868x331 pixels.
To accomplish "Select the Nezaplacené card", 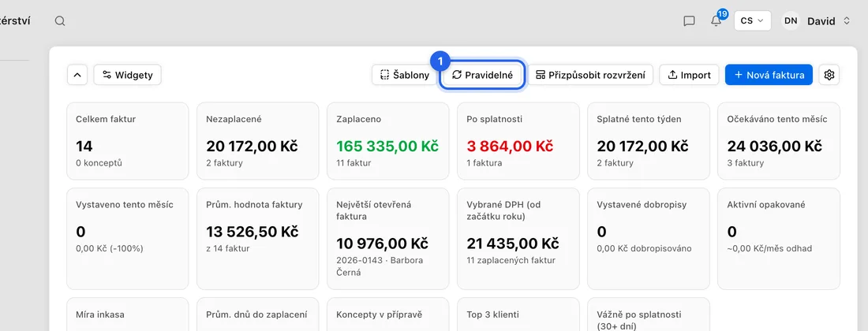I will (257, 141).
